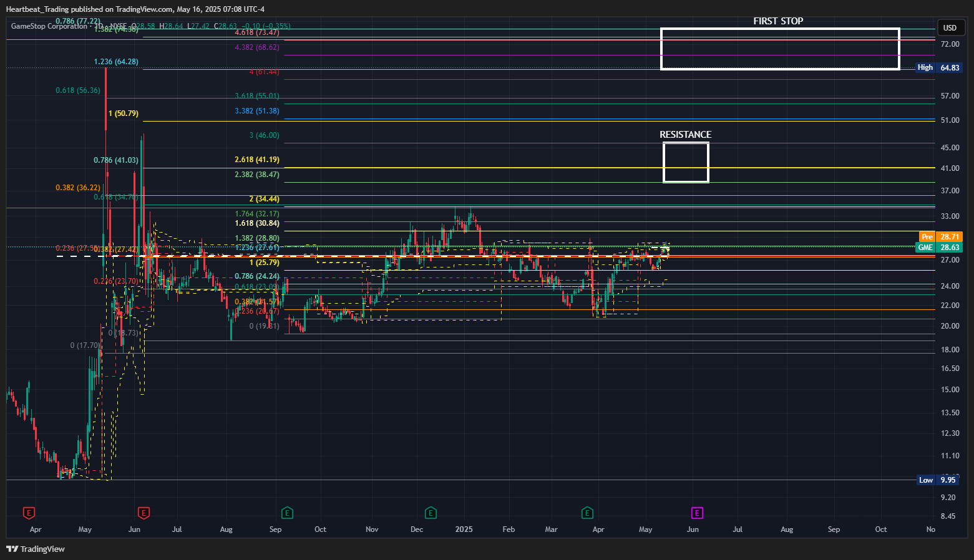Click the Heartbeat_Trading published header text
The width and height of the screenshot is (974, 560).
coord(135,9)
